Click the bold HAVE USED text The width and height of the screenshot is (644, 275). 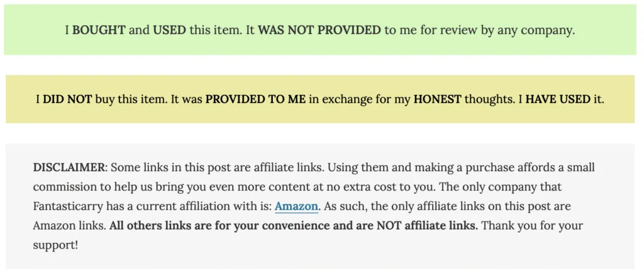coord(558,99)
